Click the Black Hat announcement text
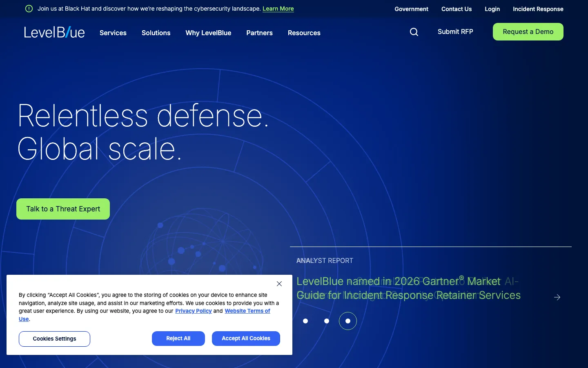The image size is (588, 368). (149, 9)
